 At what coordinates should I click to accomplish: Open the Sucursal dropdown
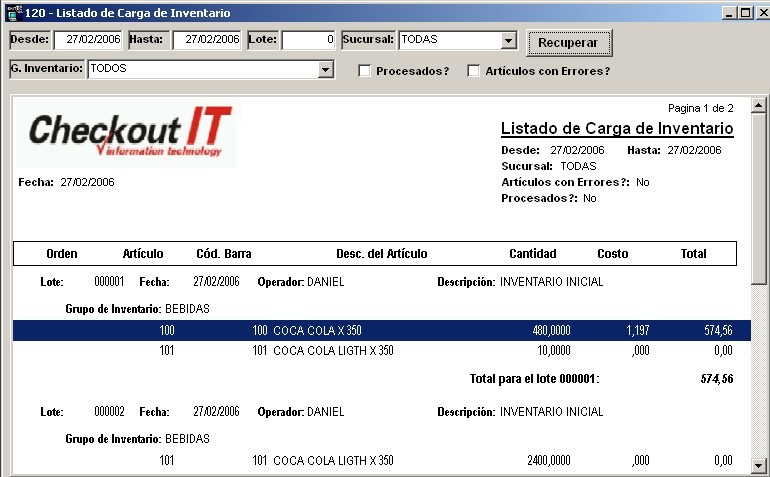coord(509,40)
